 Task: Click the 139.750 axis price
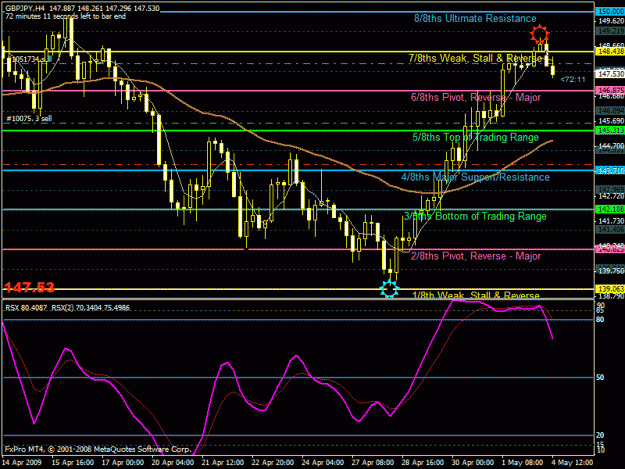tap(611, 271)
